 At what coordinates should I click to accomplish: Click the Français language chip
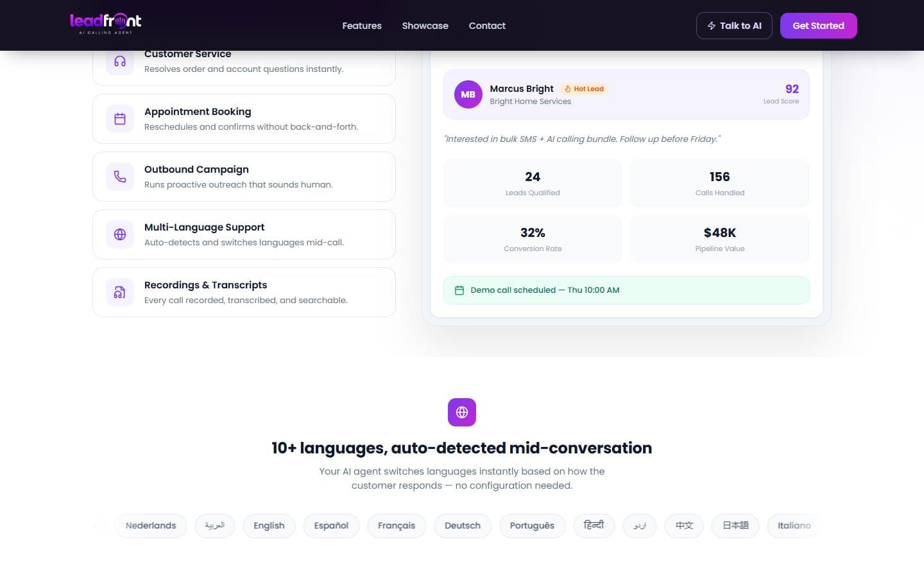[x=397, y=525]
